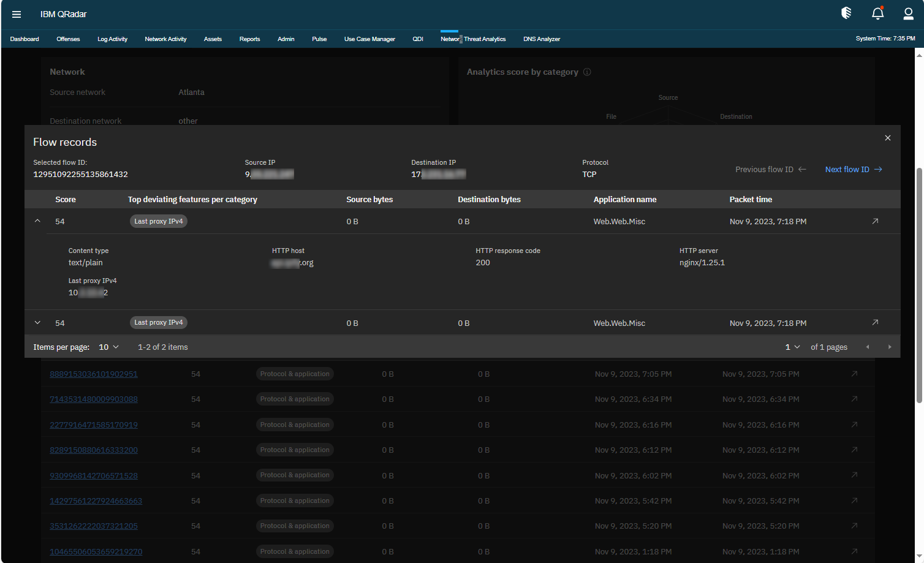
Task: Collapse the first expanded flow record row
Action: click(x=37, y=221)
